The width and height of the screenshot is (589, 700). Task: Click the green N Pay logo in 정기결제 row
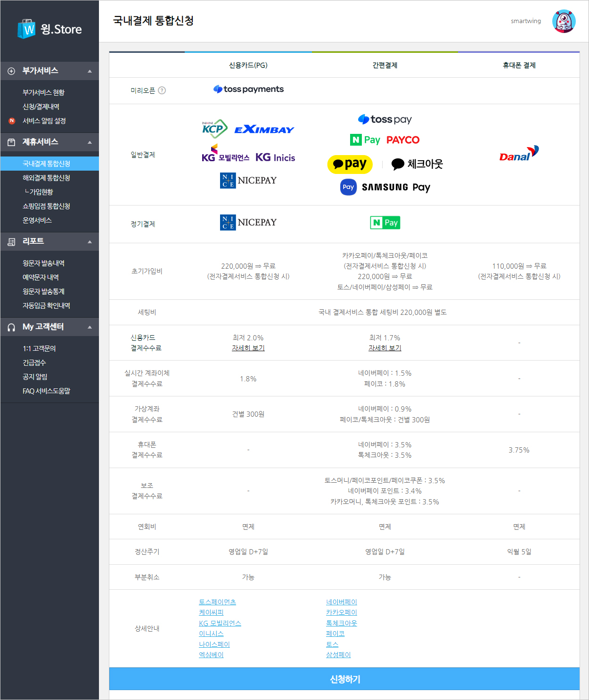[x=385, y=222]
